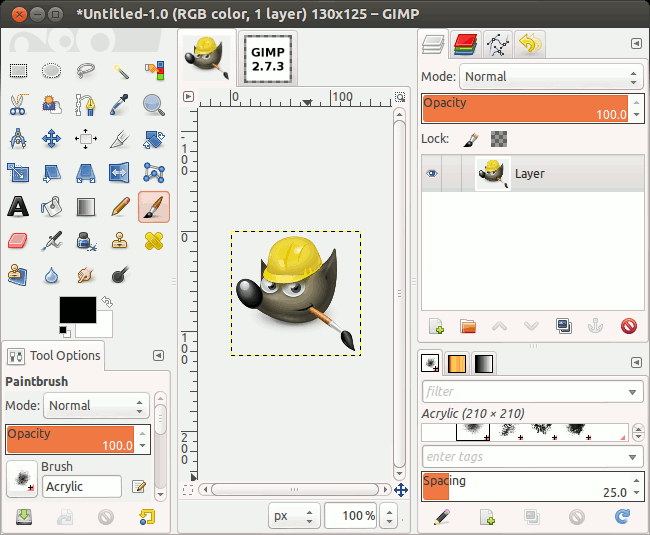
Task: Open Paintbrush Mode dropdown in Tool Options
Action: pyautogui.click(x=96, y=405)
